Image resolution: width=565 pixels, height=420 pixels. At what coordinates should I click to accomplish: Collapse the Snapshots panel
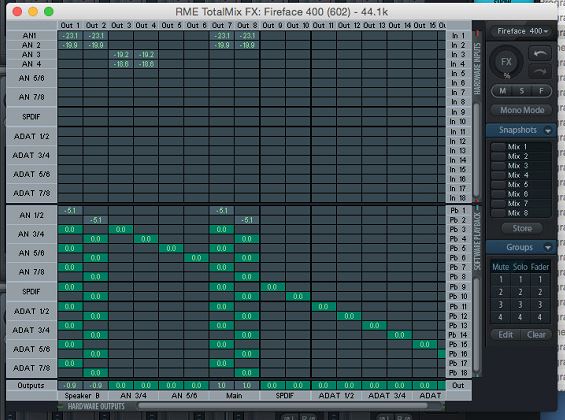tap(548, 131)
